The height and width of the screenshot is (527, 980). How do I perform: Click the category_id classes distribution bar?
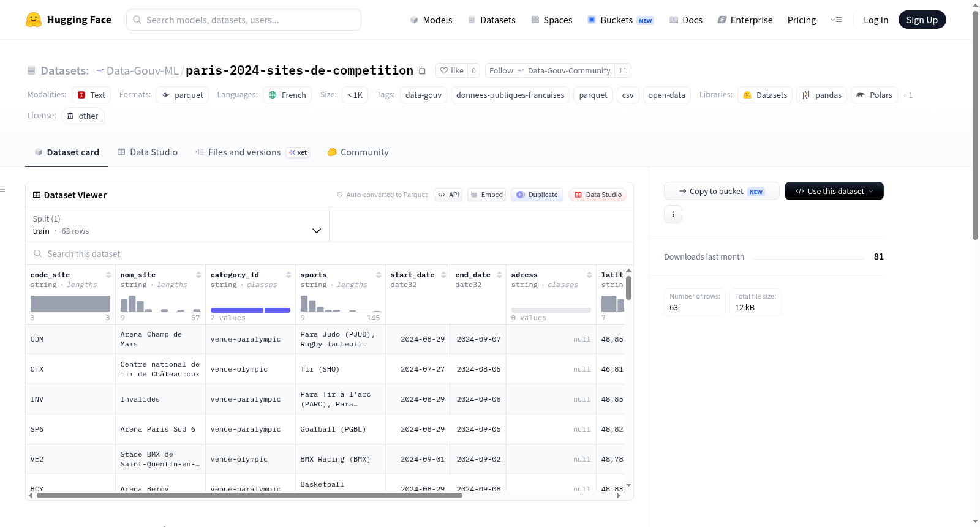point(251,310)
